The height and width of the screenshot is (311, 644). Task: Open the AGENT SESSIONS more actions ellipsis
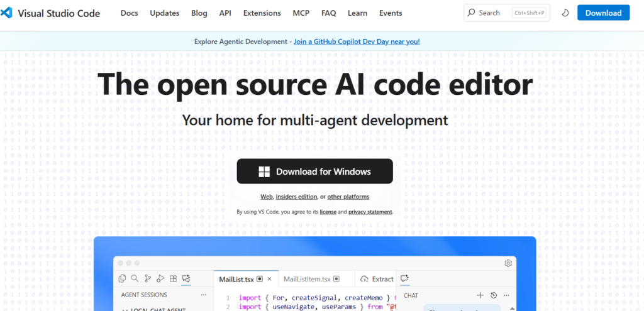point(204,295)
